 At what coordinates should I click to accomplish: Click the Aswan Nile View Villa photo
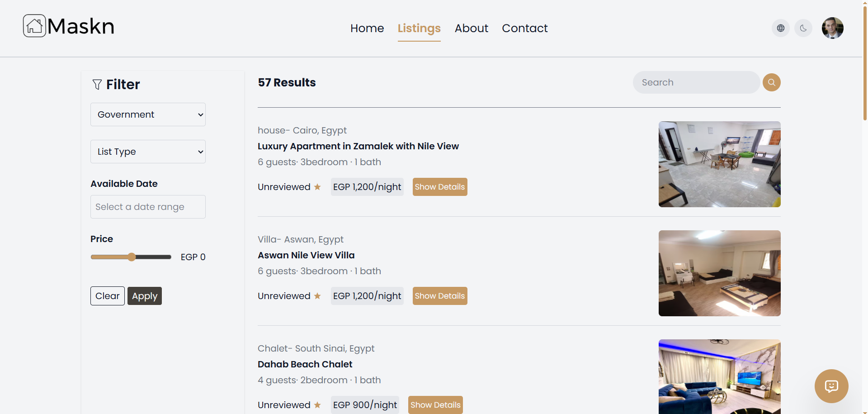(x=719, y=273)
